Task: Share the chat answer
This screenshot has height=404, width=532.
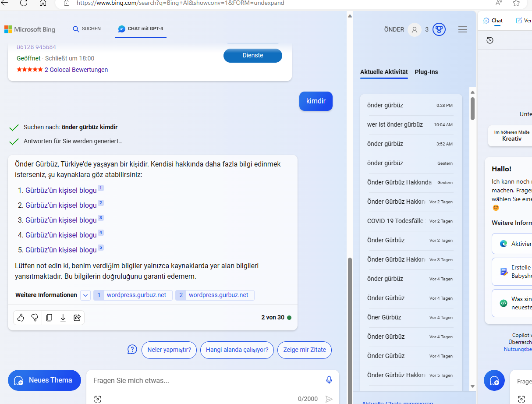Action: point(77,318)
